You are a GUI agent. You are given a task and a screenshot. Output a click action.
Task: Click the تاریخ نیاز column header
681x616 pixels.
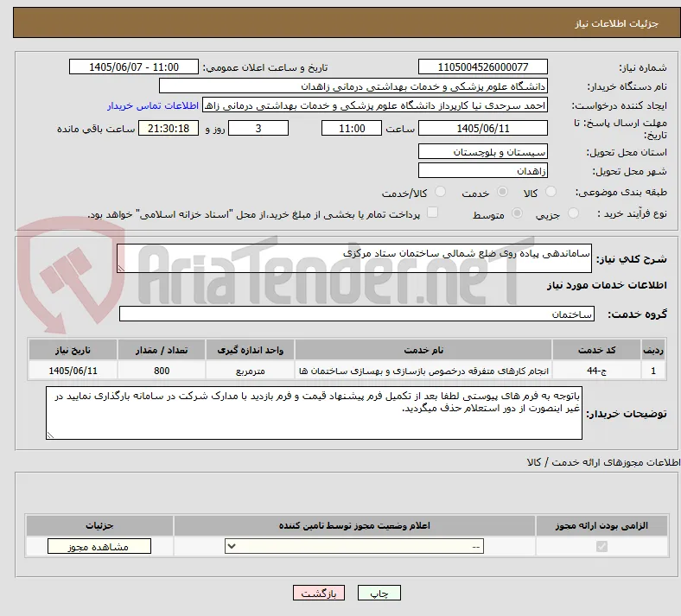(x=73, y=350)
